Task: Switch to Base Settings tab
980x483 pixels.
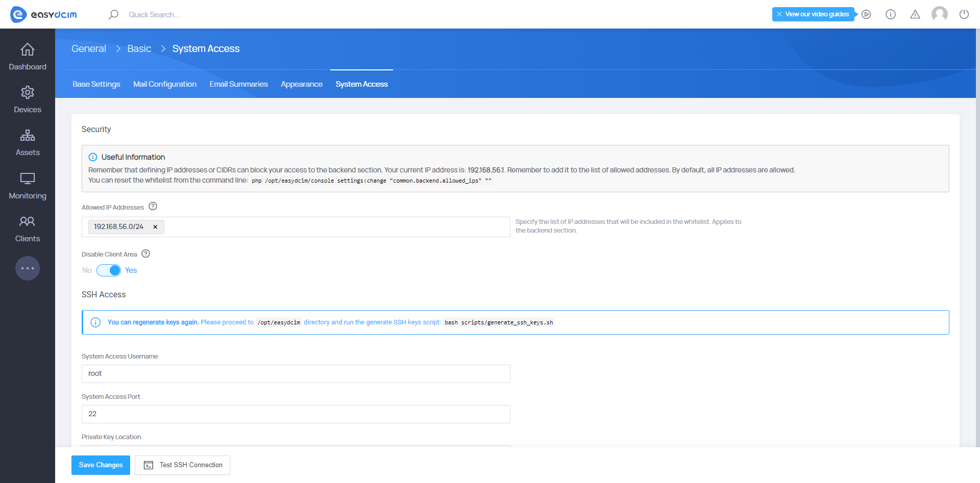Action: tap(96, 84)
